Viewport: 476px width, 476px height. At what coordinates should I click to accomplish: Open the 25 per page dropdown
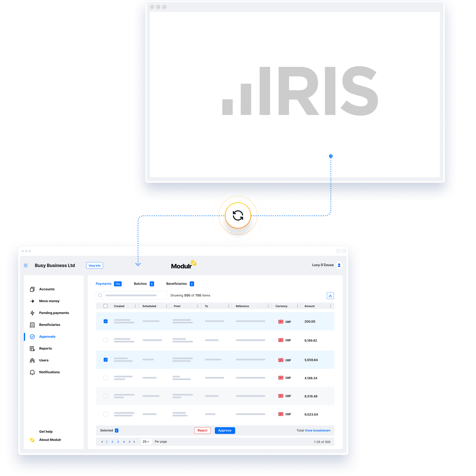tap(146, 442)
